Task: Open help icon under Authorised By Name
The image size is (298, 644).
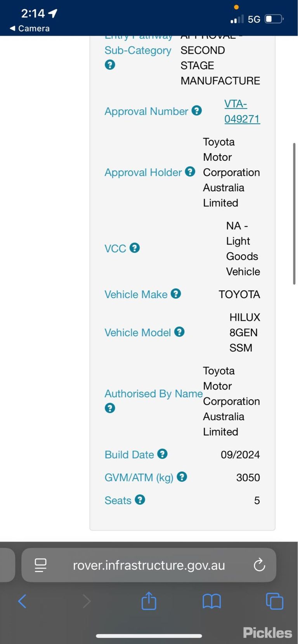Action: click(x=110, y=408)
